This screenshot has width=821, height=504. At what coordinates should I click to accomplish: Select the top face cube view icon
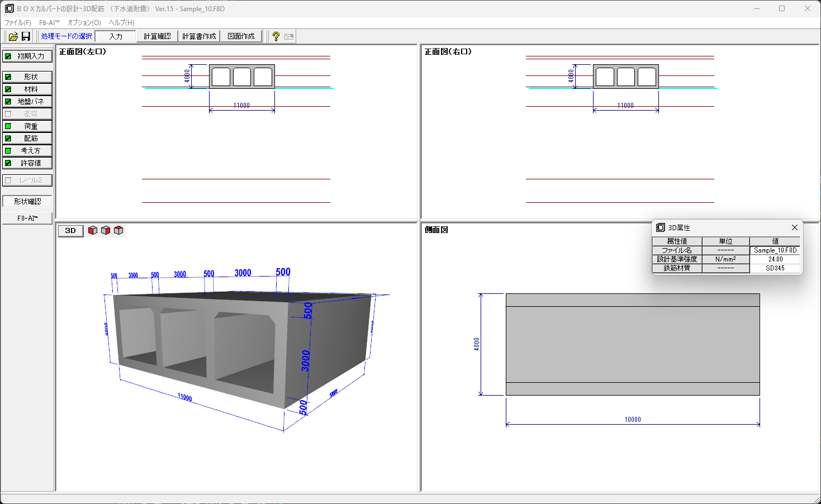point(118,230)
